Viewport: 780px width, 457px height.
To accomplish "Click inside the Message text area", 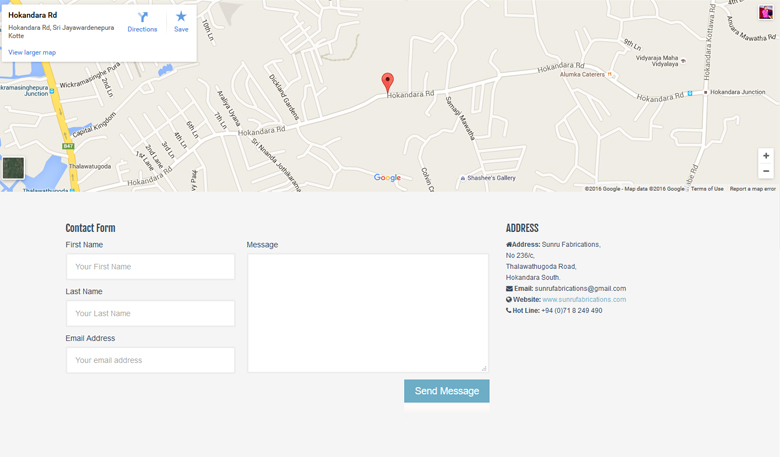I will coord(368,313).
